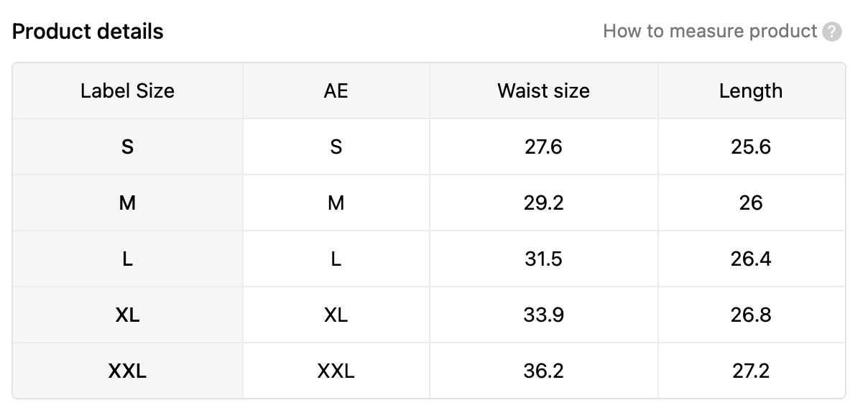This screenshot has width=868, height=418.
Task: Click the 36.2 waist size value
Action: 543,371
